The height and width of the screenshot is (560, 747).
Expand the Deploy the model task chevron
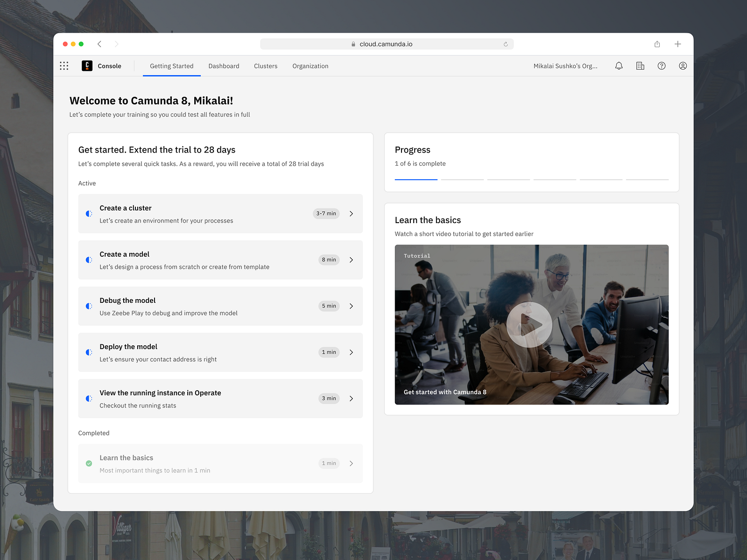[351, 352]
